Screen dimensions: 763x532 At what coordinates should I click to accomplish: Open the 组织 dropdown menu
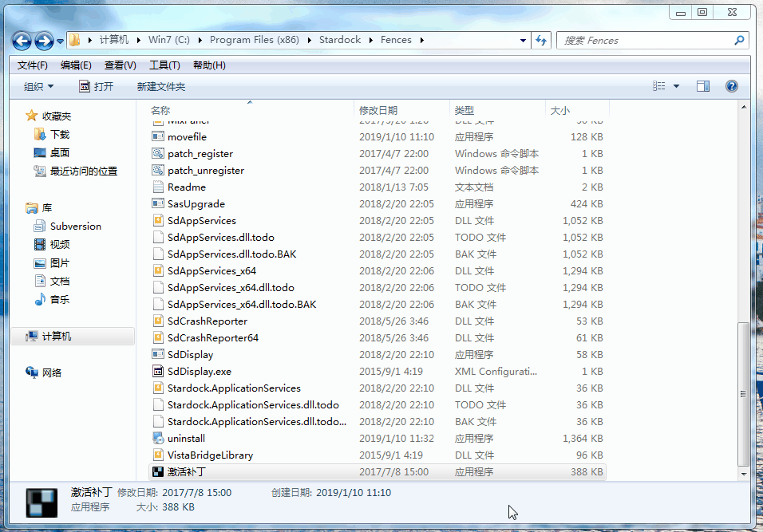38,87
